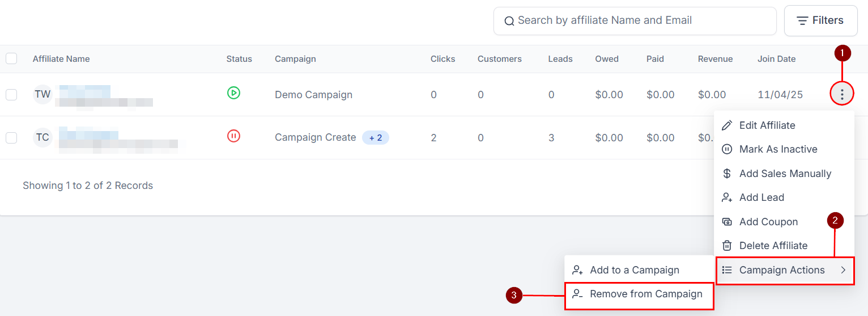
Task: Click the dollar icon for Add Sales Manually
Action: 727,174
